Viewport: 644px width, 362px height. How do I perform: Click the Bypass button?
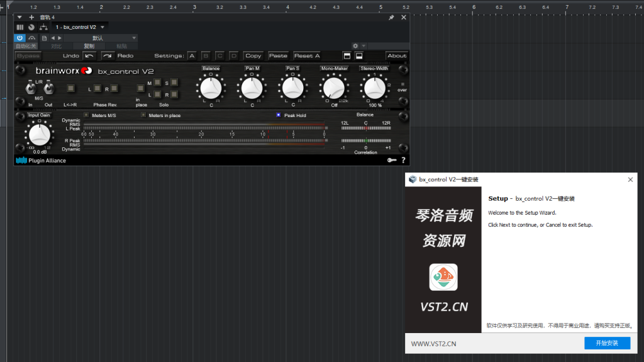(28, 56)
